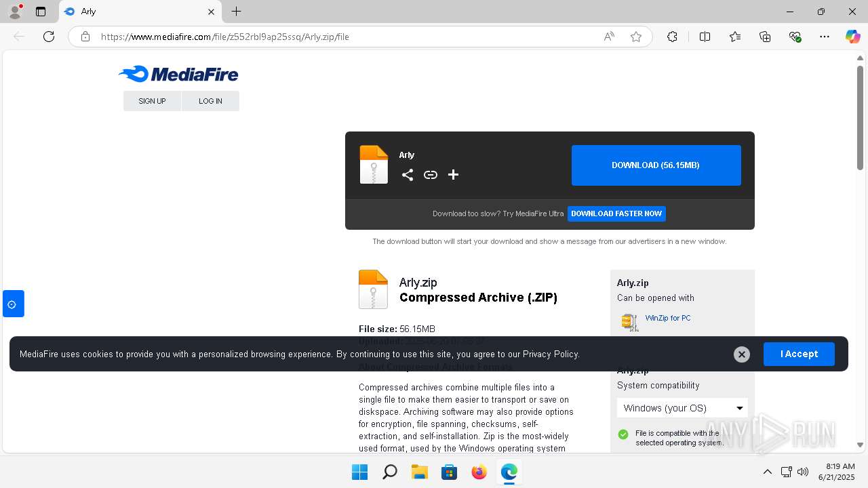This screenshot has width=868, height=488.
Task: Click DOWNLOAD (56.15MB) button
Action: 656,165
